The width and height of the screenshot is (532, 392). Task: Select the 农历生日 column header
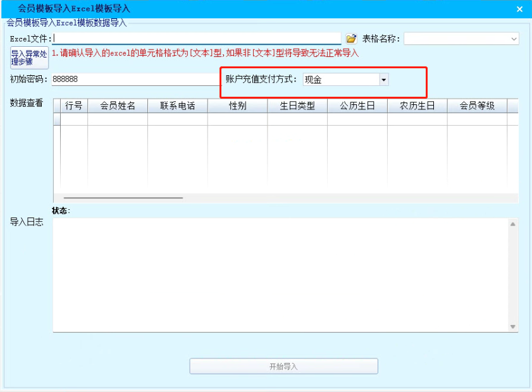(418, 106)
